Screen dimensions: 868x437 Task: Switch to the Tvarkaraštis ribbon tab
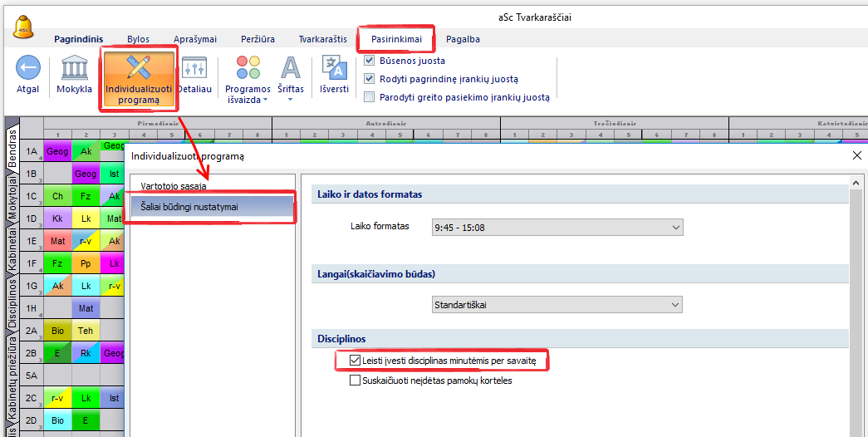tap(322, 39)
